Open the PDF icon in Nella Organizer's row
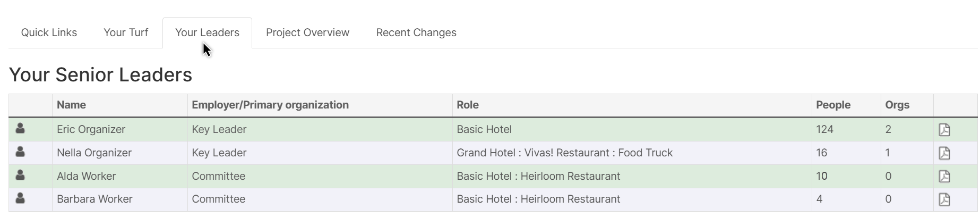The height and width of the screenshot is (217, 980). click(944, 153)
